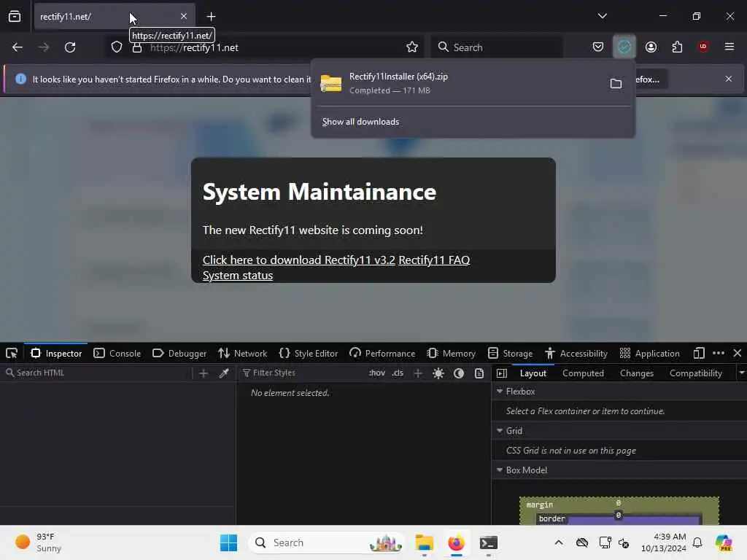Open the Memory tab

tap(451, 354)
